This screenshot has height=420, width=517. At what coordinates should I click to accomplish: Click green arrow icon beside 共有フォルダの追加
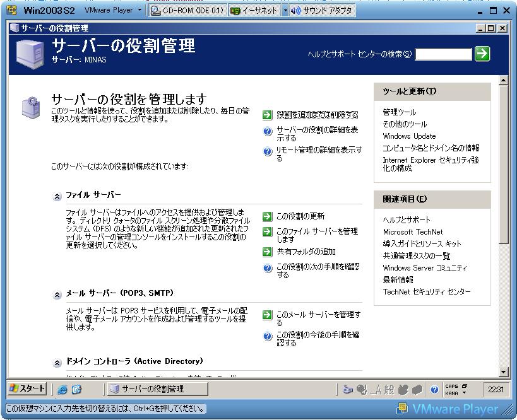268,252
